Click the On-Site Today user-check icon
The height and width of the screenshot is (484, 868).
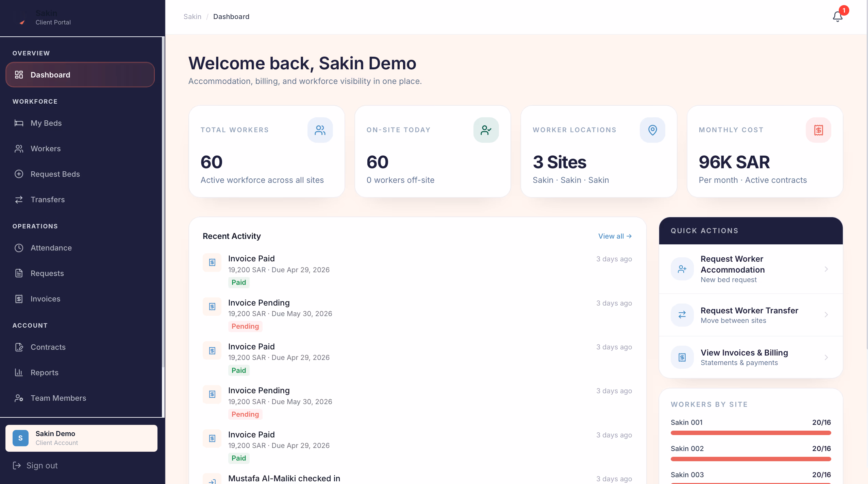(486, 130)
